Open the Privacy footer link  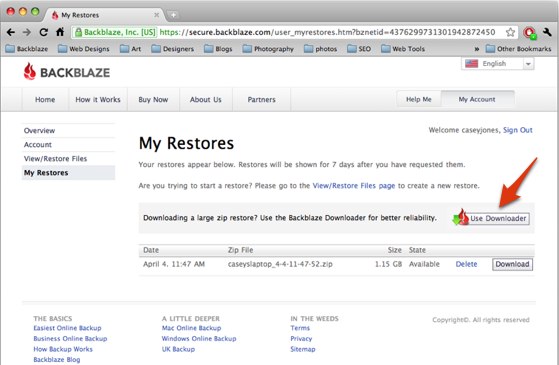coord(301,339)
